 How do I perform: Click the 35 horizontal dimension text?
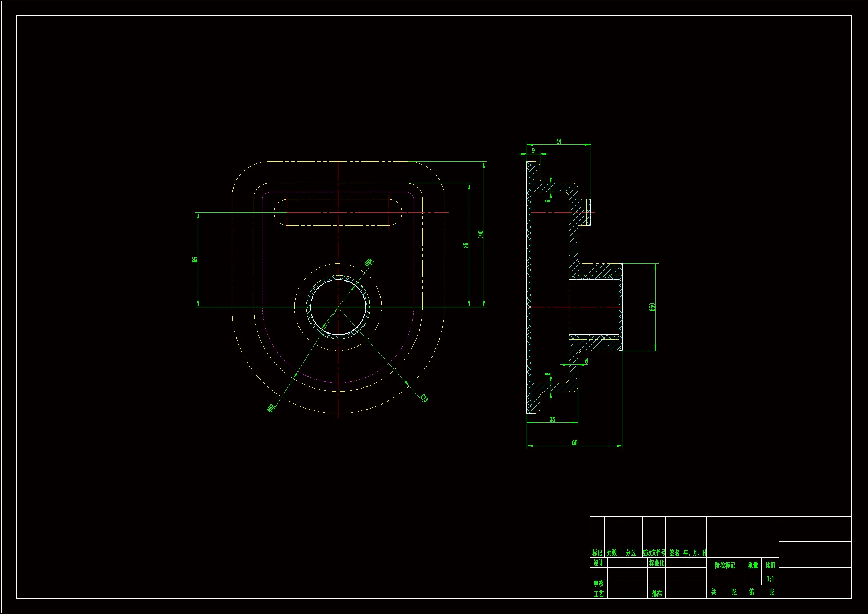552,419
